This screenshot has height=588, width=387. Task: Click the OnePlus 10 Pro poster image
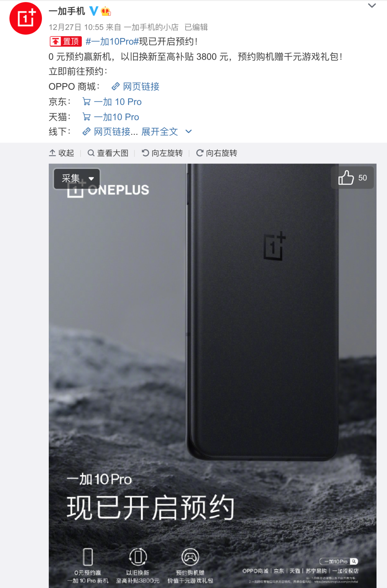(x=212, y=375)
